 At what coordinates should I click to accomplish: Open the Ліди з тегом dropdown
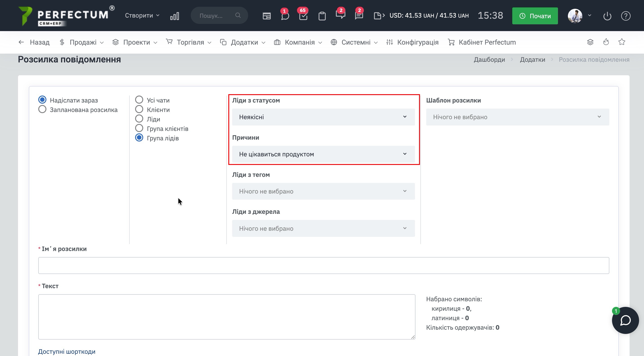[x=323, y=191]
